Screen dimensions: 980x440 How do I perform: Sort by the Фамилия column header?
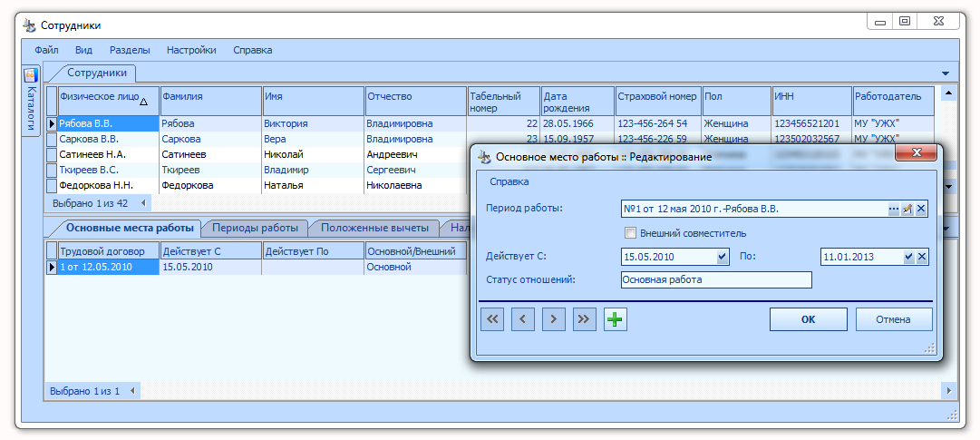coord(210,102)
